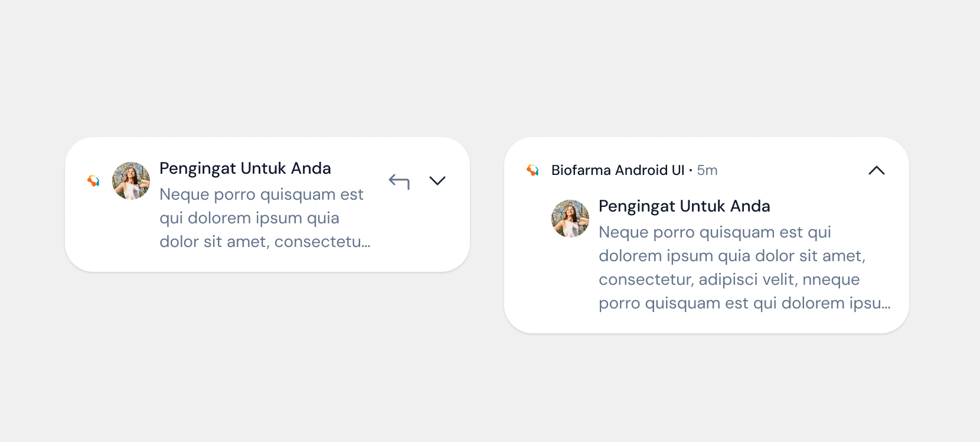Select the title left of the reply arrow
This screenshot has height=442, width=980.
click(x=245, y=168)
